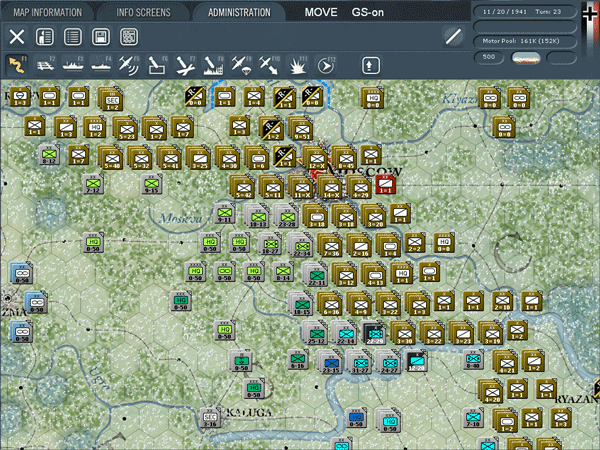
Task: Select the Soviet SEC unit 1=2
Action: [112, 99]
